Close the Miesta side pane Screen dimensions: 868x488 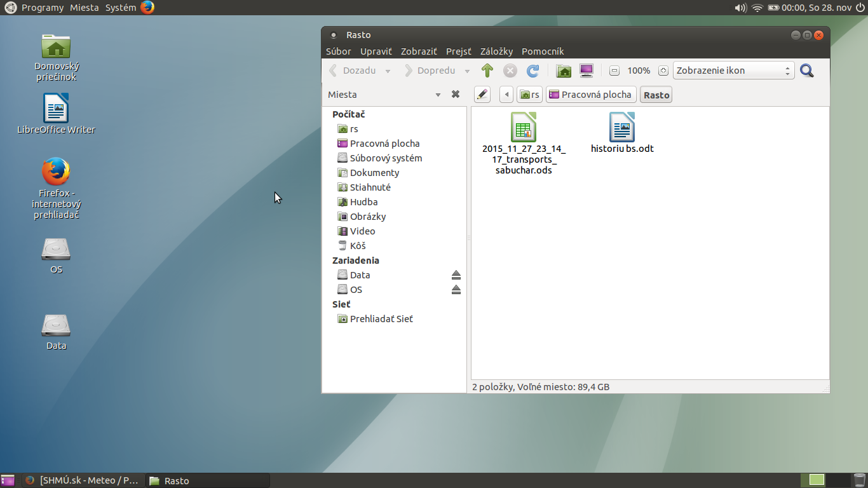tap(456, 94)
